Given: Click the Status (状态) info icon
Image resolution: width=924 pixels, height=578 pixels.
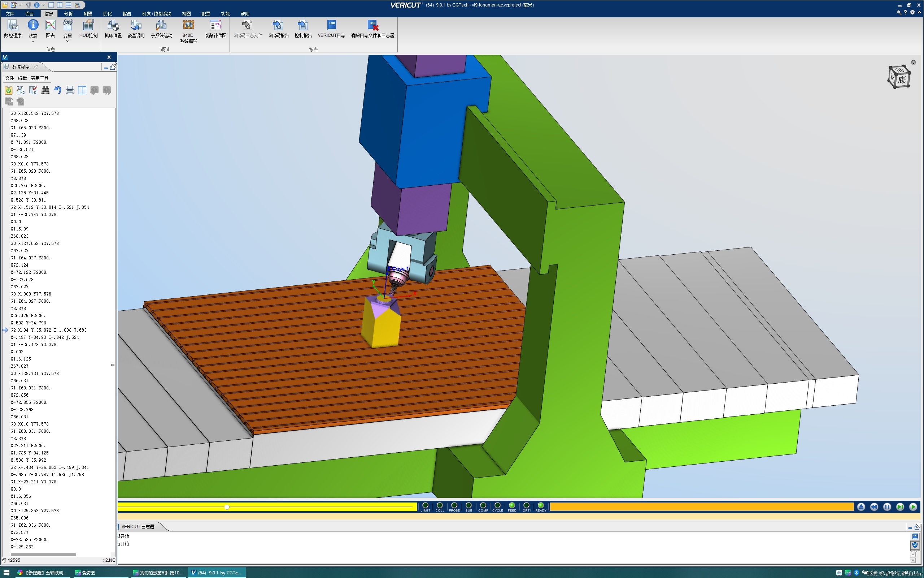Looking at the screenshot, I should (x=33, y=25).
